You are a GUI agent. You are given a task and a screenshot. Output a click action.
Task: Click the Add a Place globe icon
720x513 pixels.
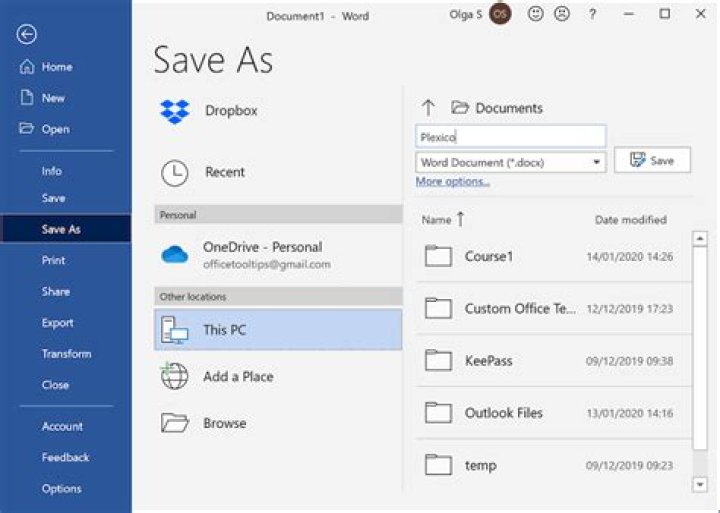(174, 376)
